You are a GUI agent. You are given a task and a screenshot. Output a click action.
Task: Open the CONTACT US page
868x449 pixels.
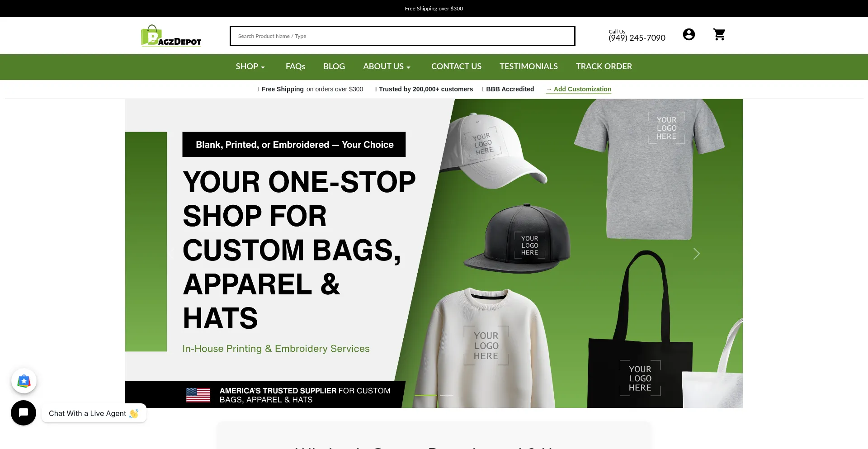point(456,66)
